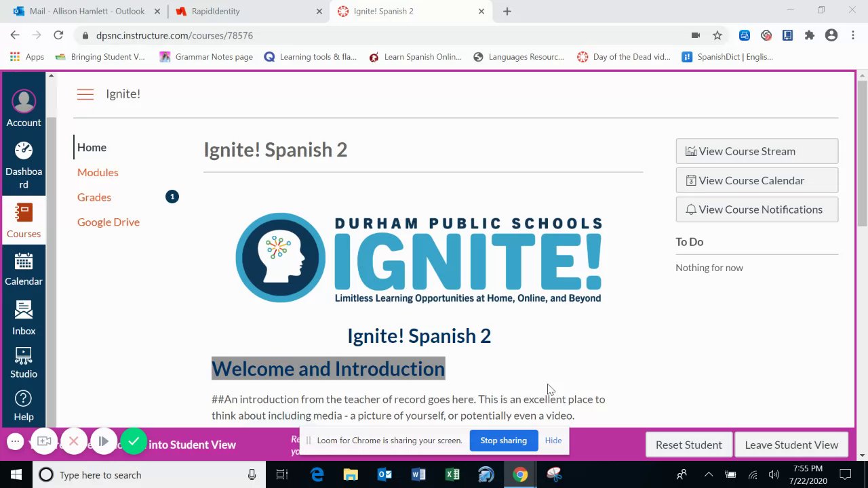Click the camera icon in address bar

(x=696, y=35)
